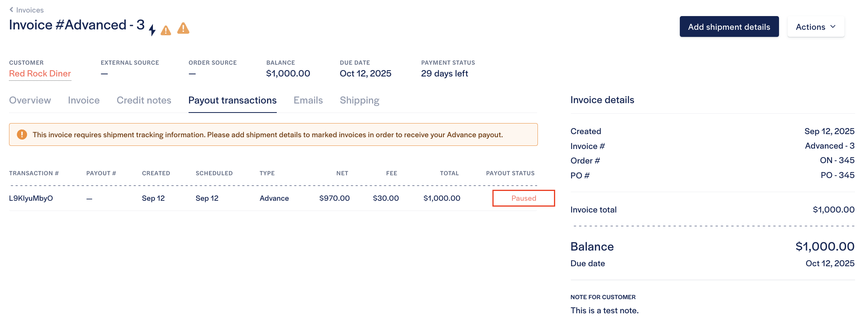
Task: Click the Transaction # column header
Action: click(x=34, y=173)
